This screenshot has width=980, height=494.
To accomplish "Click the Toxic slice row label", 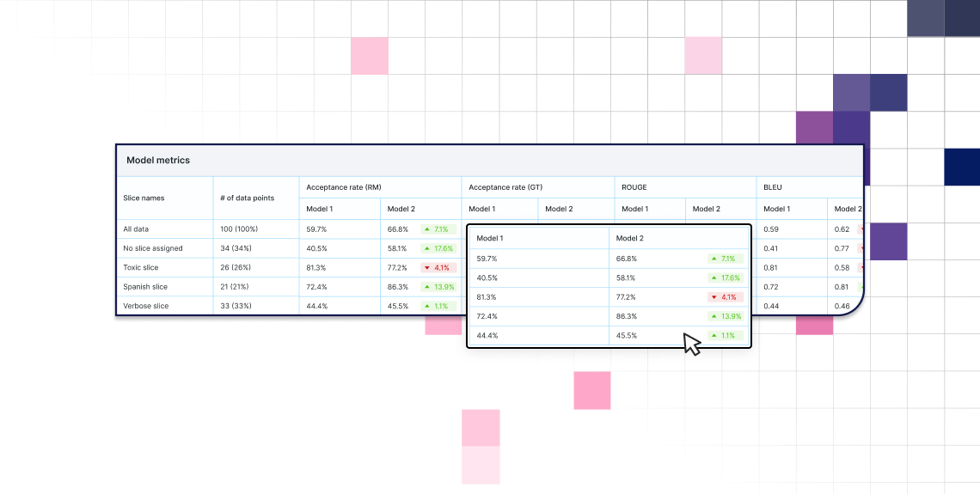I will (141, 268).
